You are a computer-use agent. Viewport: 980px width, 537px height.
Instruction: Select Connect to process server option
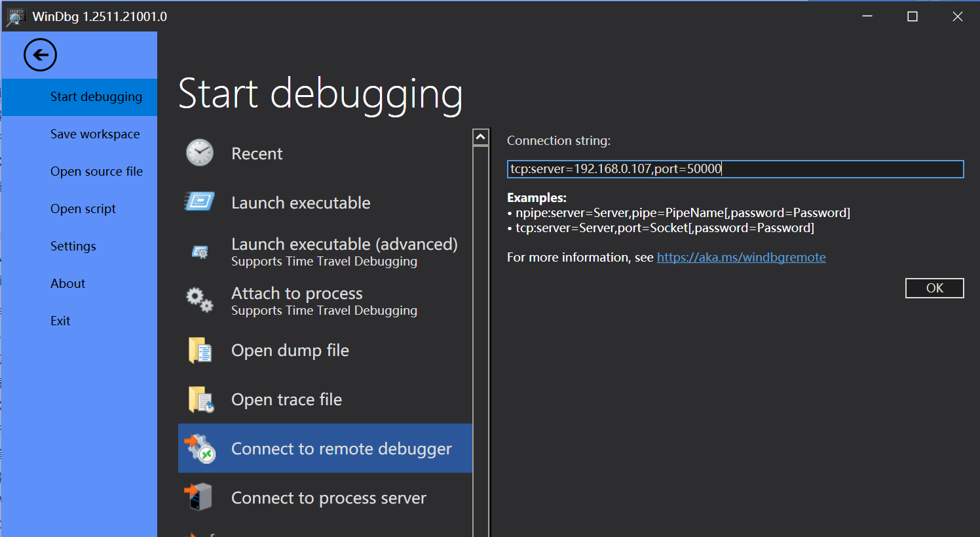(x=325, y=498)
